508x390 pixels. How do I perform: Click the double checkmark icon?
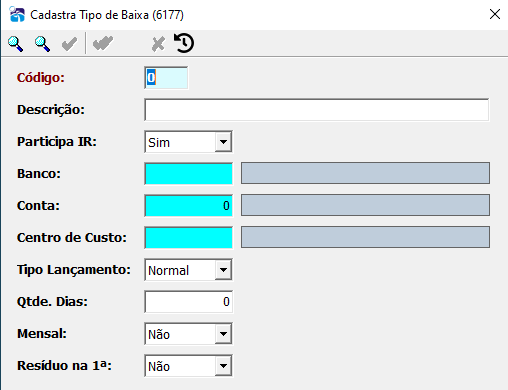[103, 43]
